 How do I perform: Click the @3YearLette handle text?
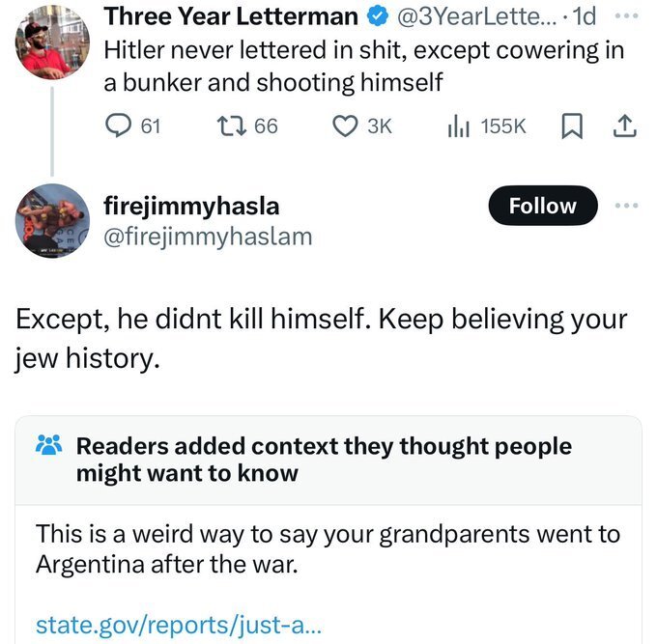(465, 16)
